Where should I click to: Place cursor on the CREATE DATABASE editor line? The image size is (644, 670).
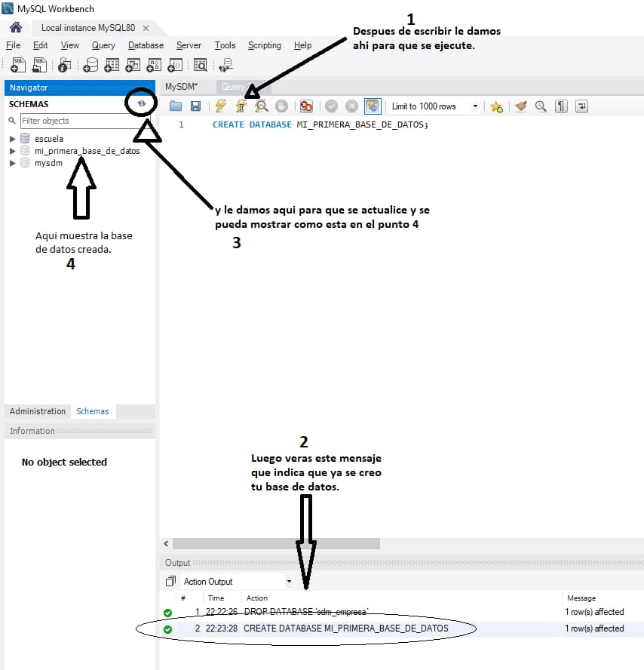click(x=320, y=124)
